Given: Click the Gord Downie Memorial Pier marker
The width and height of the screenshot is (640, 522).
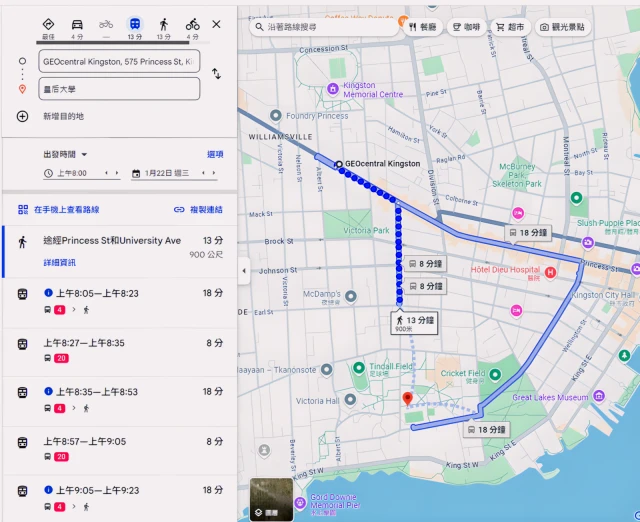Looking at the screenshot, I should [x=300, y=502].
